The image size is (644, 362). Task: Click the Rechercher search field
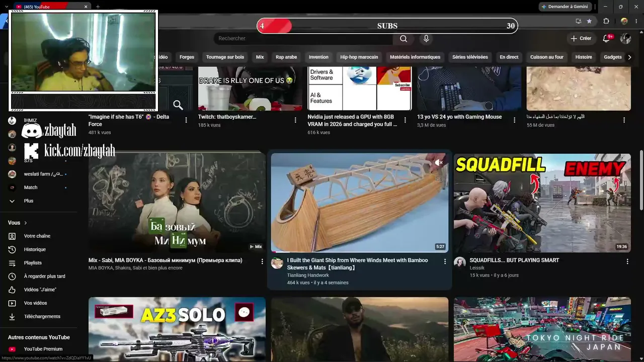(304, 39)
